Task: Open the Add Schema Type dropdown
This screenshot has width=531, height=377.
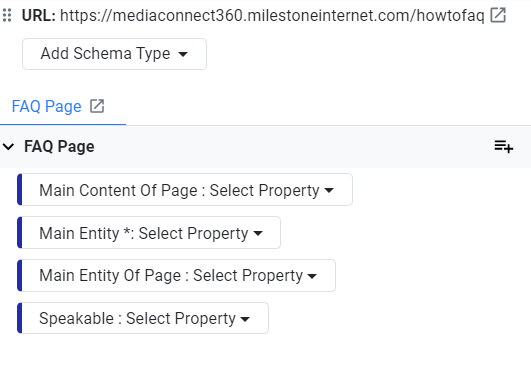Action: [x=114, y=54]
